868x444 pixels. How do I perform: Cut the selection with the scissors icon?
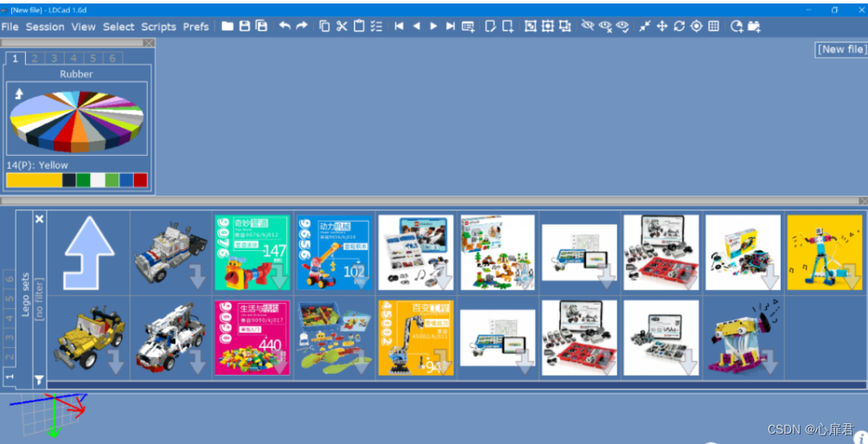tap(342, 26)
